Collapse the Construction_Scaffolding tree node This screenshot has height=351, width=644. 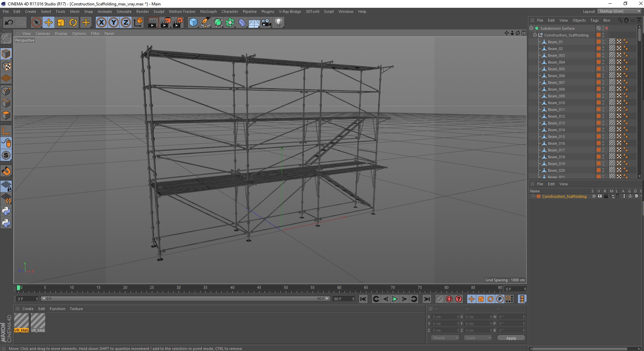coord(535,35)
